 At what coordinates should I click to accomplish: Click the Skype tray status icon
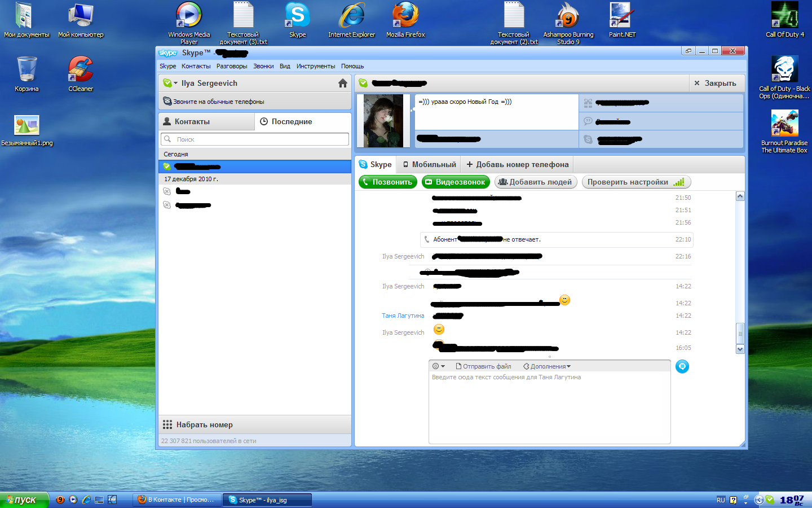point(770,500)
